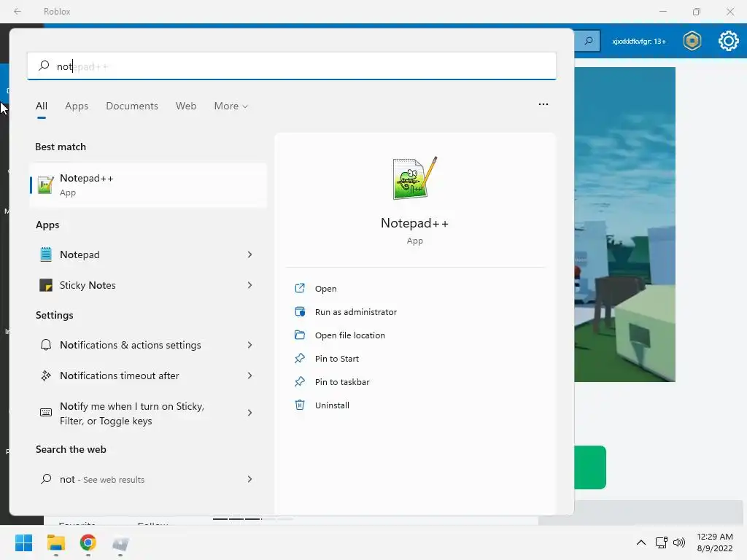Image resolution: width=747 pixels, height=560 pixels.
Task: Expand the More filter dropdown
Action: pyautogui.click(x=231, y=106)
